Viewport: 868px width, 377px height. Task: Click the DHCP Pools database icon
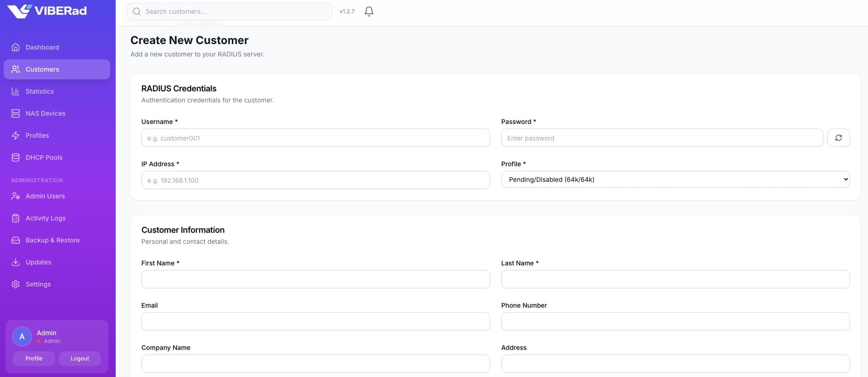pyautogui.click(x=16, y=158)
